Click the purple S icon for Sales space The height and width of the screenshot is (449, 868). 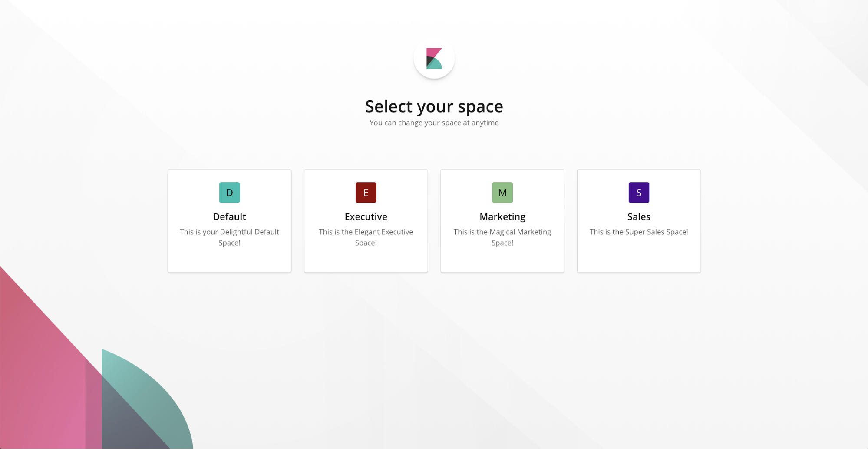click(x=638, y=192)
